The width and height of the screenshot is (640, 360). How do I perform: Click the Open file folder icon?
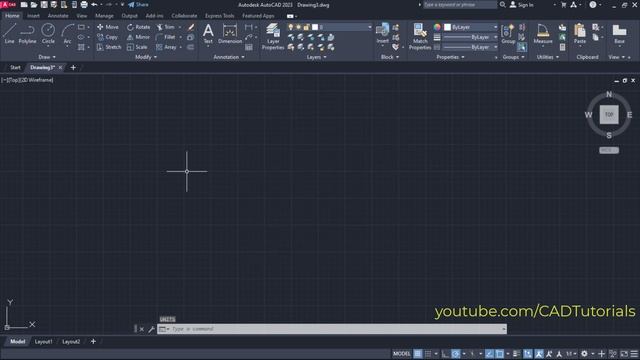tap(34, 5)
